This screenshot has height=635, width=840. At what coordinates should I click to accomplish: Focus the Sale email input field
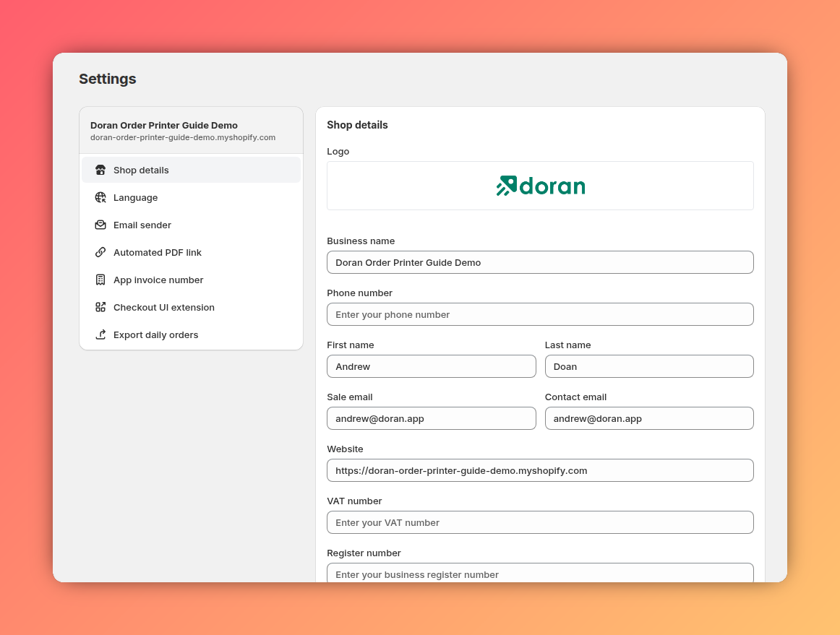(x=432, y=418)
